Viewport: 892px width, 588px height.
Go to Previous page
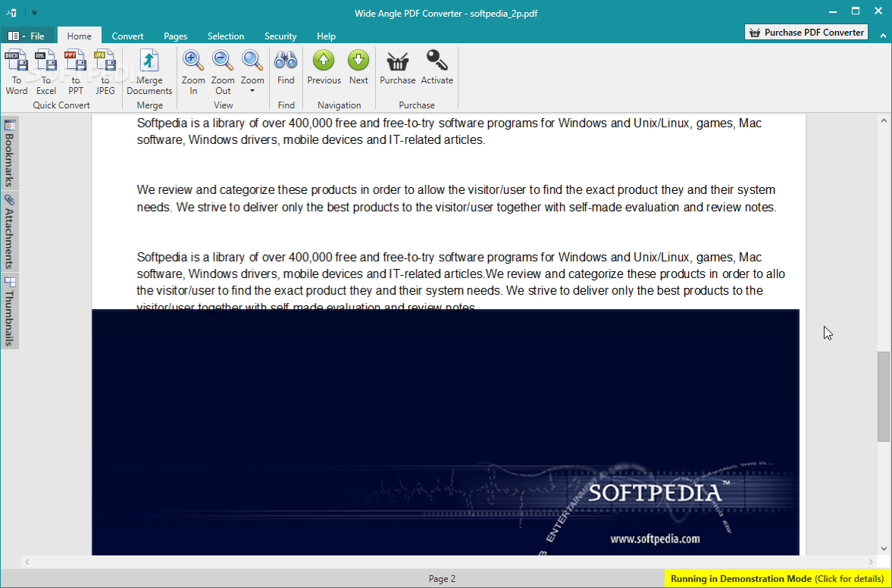pyautogui.click(x=324, y=68)
